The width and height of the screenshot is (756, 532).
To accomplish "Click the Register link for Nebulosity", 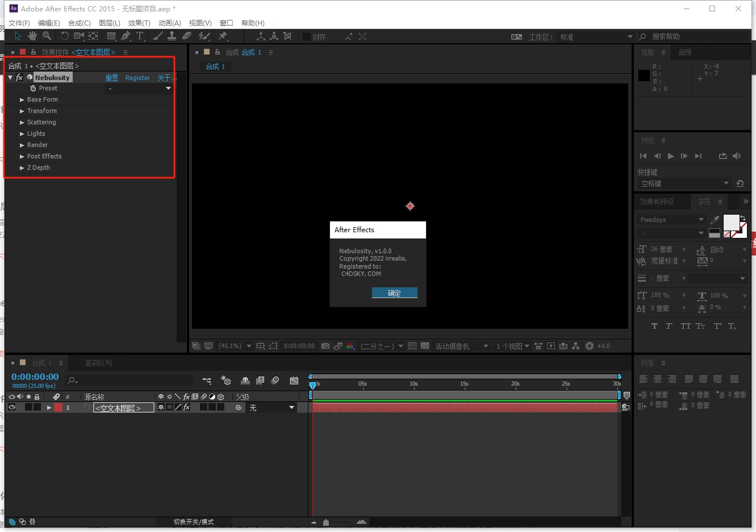I will point(137,78).
